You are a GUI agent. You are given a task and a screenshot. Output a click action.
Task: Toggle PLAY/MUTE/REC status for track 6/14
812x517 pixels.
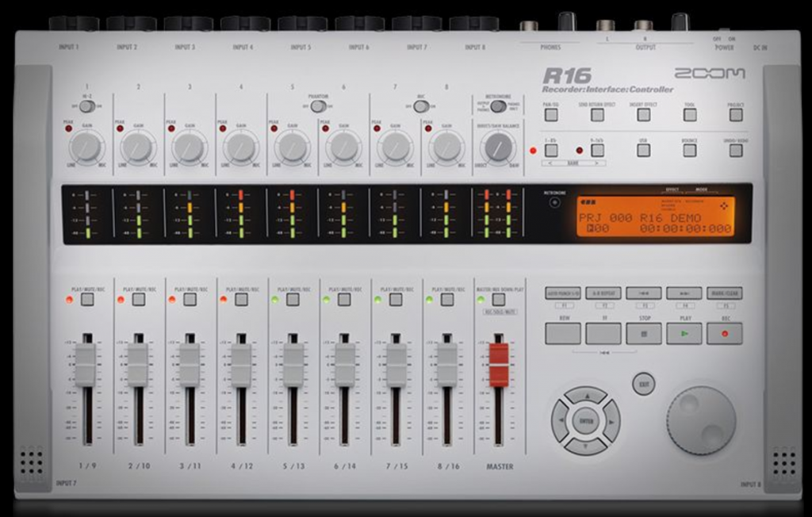(x=344, y=300)
